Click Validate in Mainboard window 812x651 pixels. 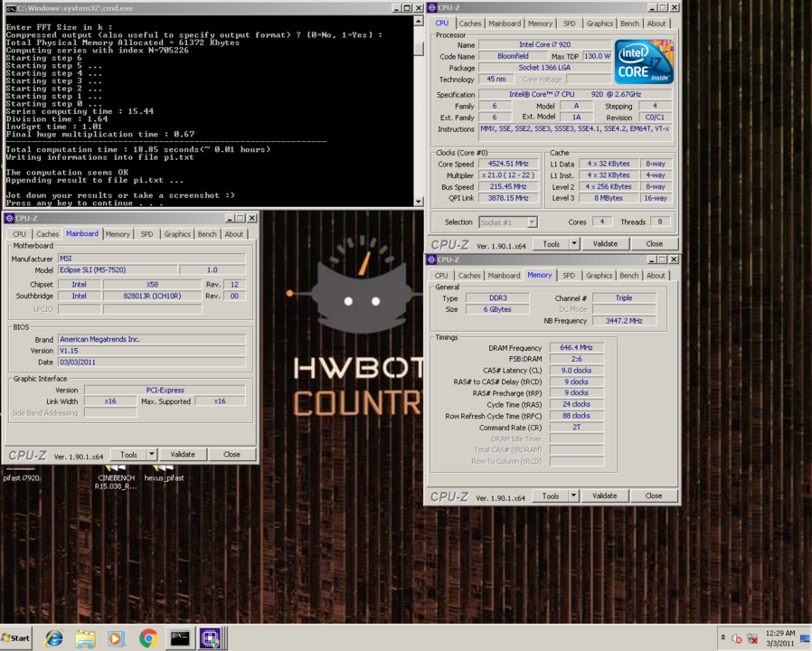coord(183,455)
